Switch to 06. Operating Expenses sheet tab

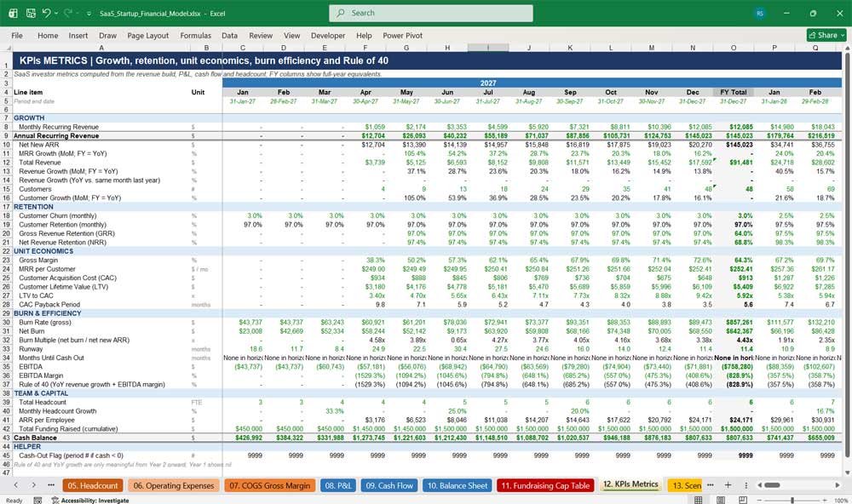[173, 485]
